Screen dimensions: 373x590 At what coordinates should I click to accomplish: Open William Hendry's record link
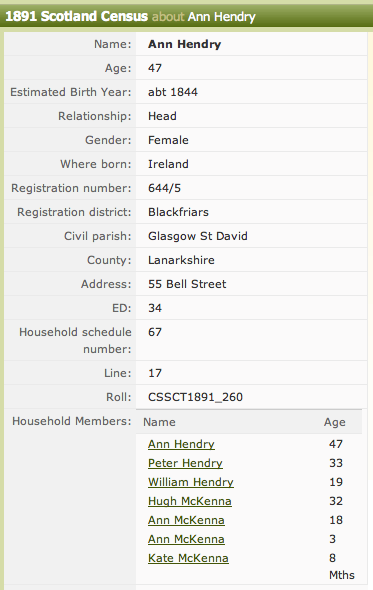191,482
